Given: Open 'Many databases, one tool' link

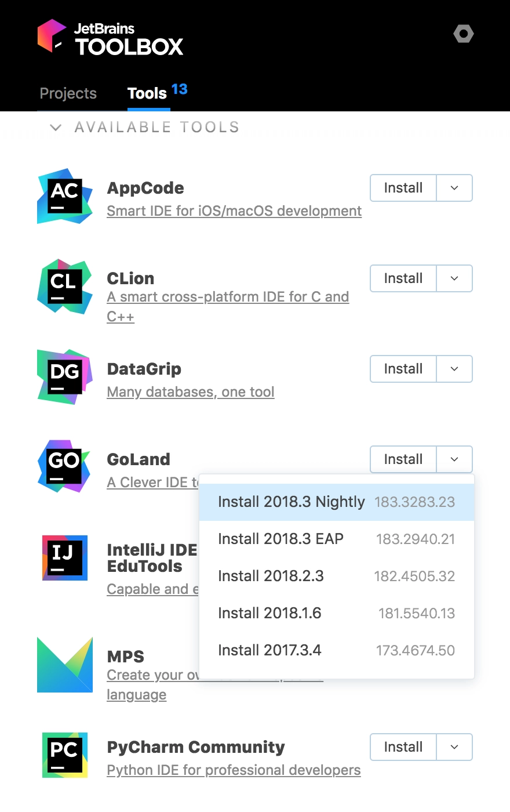Looking at the screenshot, I should 191,392.
